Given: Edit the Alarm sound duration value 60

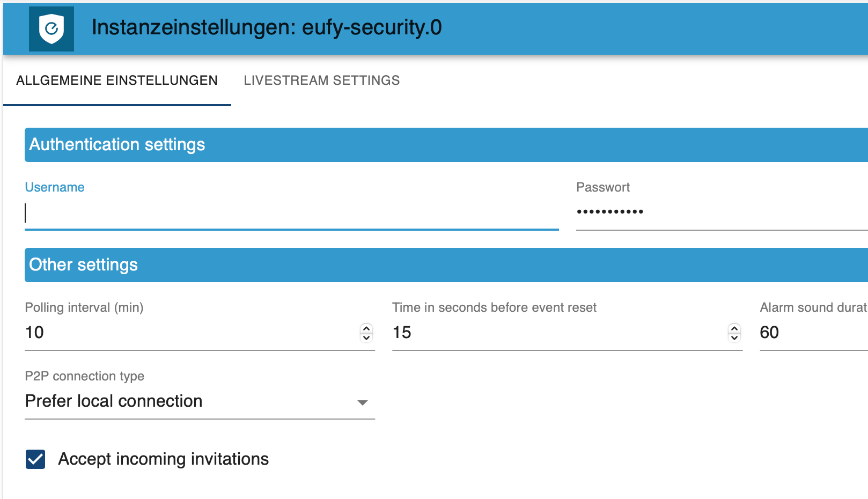Looking at the screenshot, I should [814, 333].
